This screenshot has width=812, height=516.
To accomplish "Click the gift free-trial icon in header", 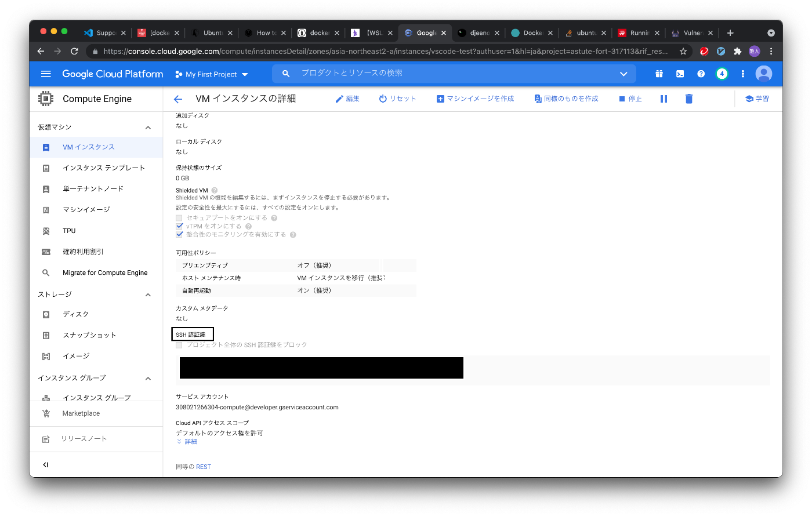I will (659, 74).
